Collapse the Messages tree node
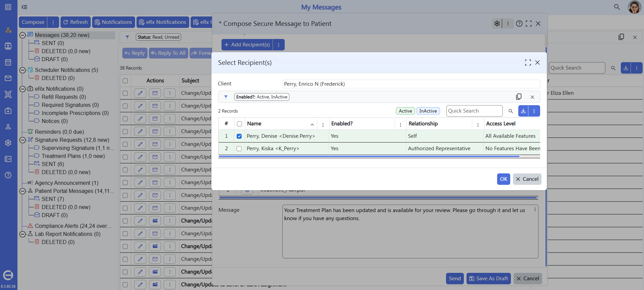 pos(23,35)
